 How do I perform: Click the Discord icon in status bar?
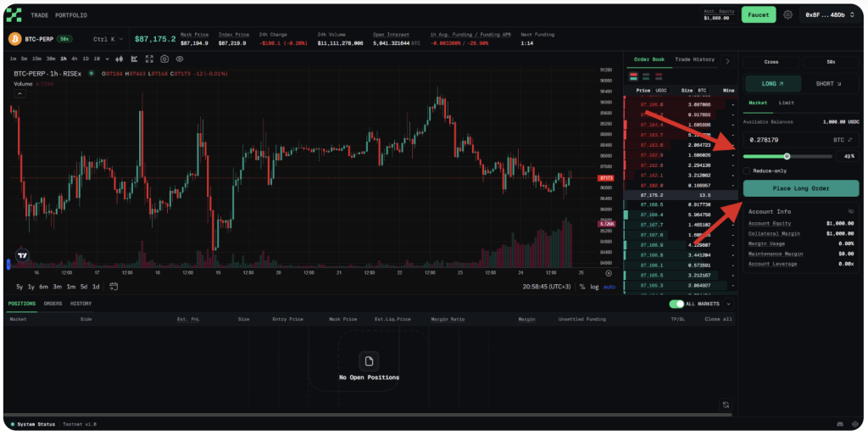tap(840, 423)
